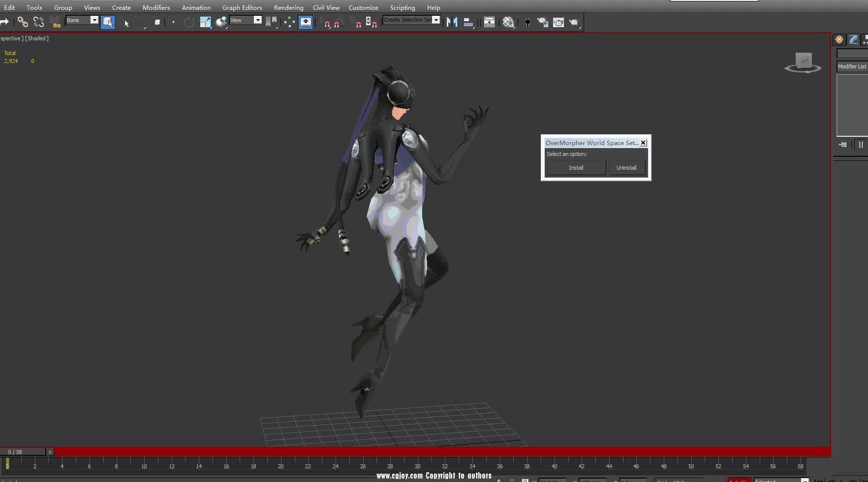Viewport: 868px width, 482px height.
Task: Open the Rendering menu
Action: [x=288, y=7]
